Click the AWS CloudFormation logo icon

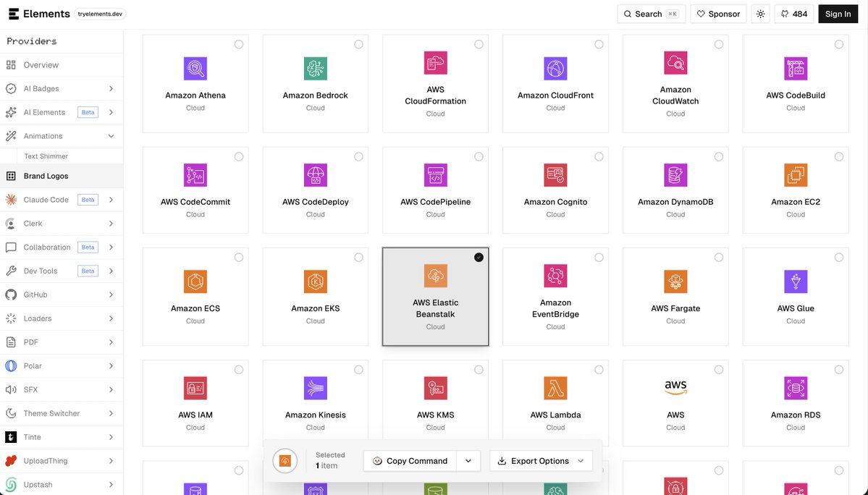point(435,62)
